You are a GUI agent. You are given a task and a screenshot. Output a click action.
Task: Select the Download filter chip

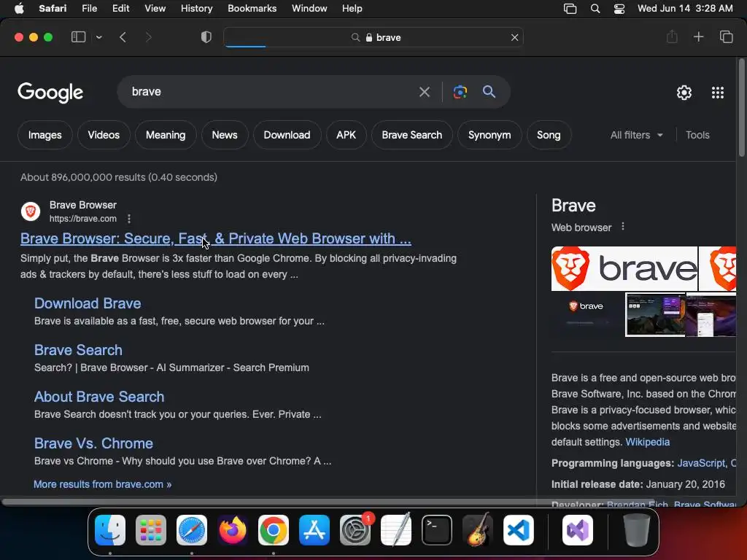point(287,135)
